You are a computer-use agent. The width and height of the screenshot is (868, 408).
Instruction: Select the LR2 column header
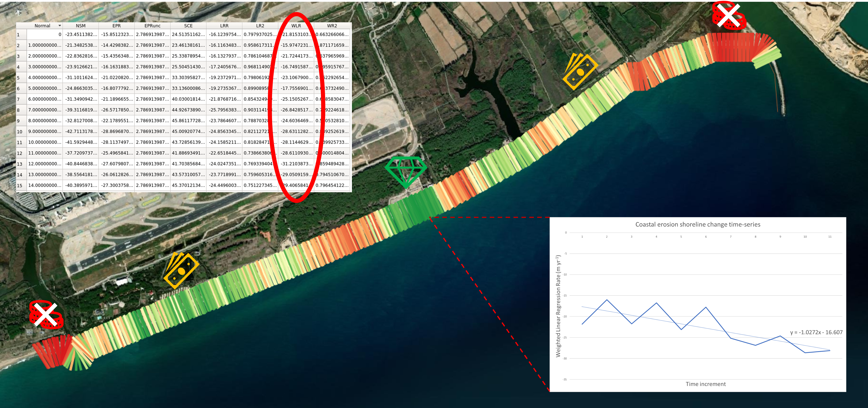click(260, 26)
